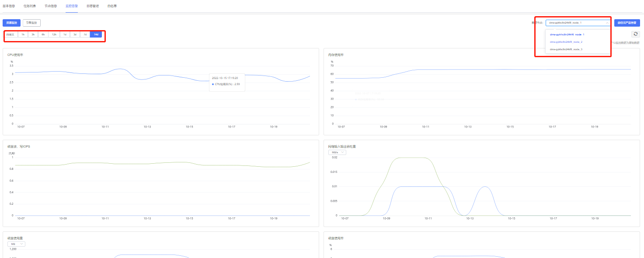The image size is (644, 258).
Task: Set time range to 12h
Action: [54, 34]
